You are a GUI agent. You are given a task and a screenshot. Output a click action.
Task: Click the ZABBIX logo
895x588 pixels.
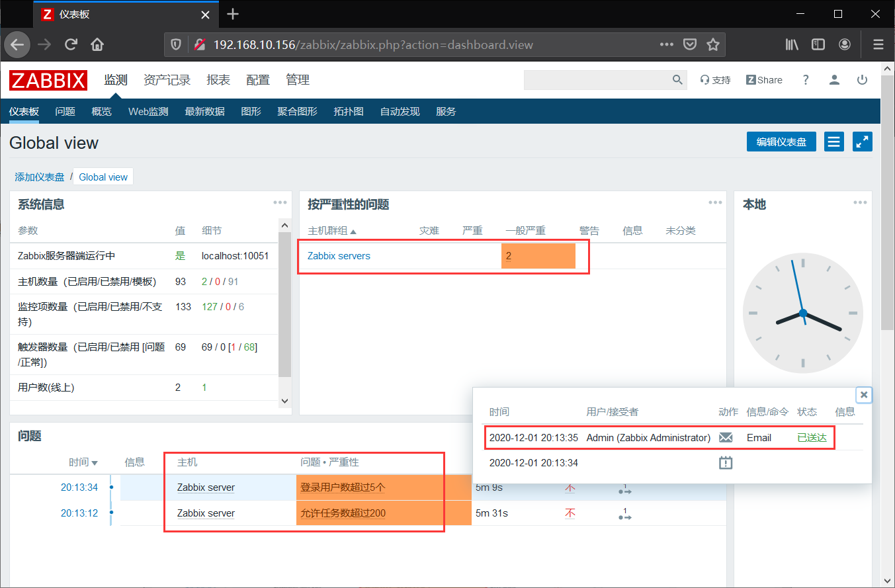(x=48, y=80)
